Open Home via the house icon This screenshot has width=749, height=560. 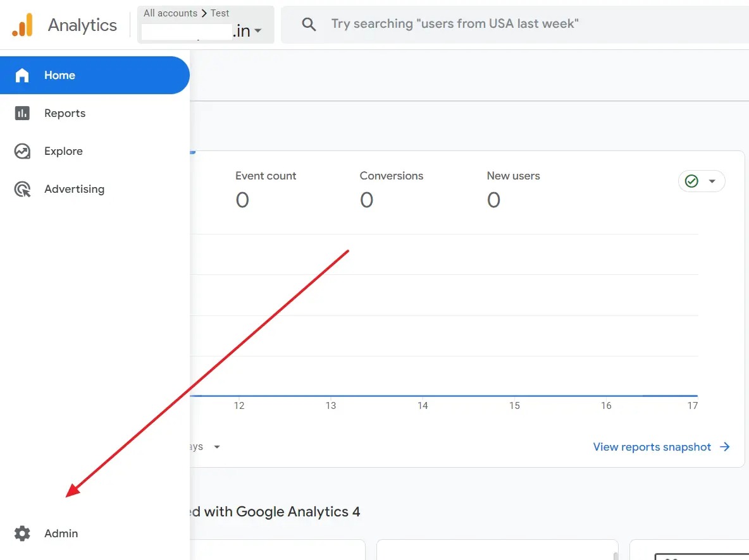23,75
